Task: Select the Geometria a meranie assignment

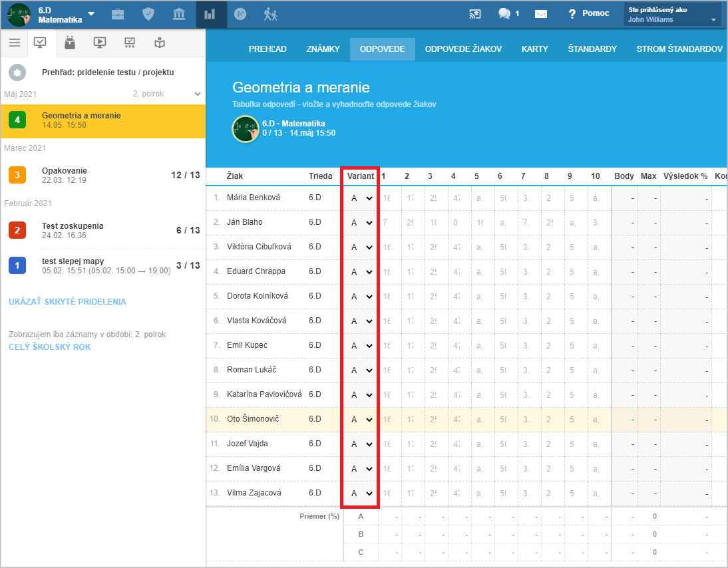Action: (x=103, y=120)
